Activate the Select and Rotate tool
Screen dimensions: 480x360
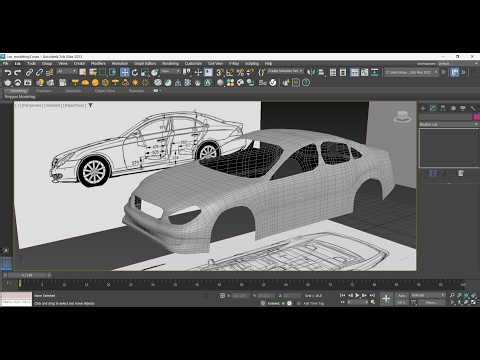point(135,72)
